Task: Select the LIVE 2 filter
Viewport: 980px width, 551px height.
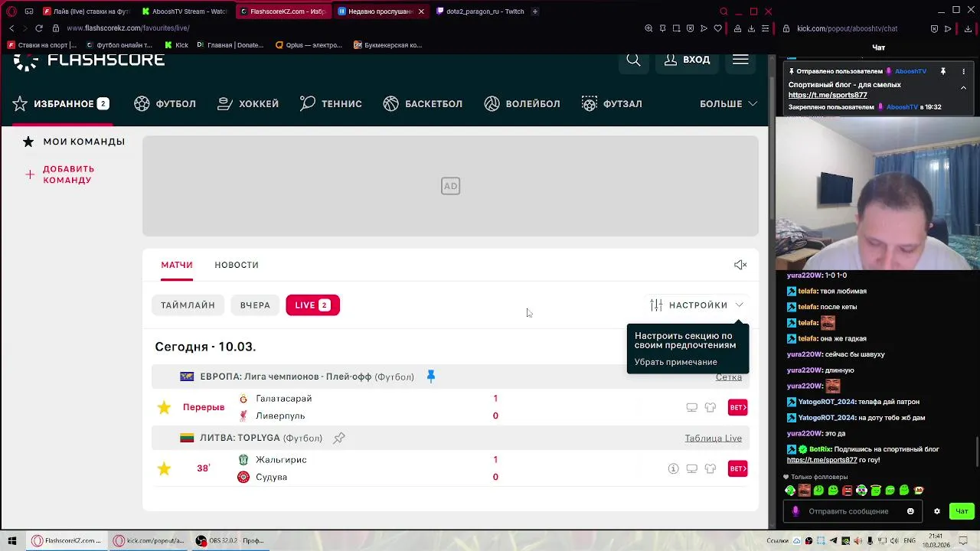Action: [x=312, y=305]
